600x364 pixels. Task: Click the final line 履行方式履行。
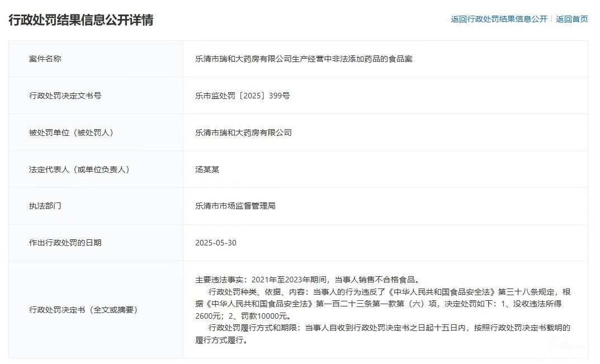(221, 340)
